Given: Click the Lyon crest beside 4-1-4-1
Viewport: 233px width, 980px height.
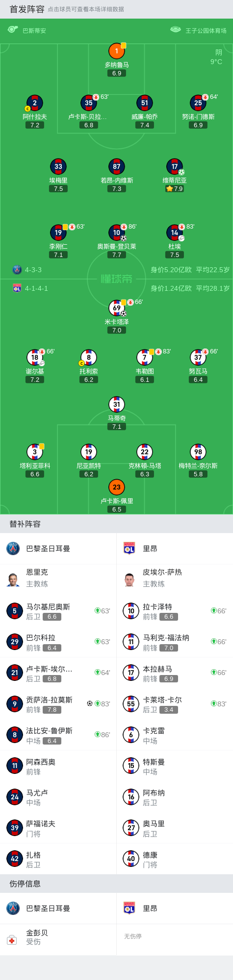Looking at the screenshot, I should tap(17, 288).
